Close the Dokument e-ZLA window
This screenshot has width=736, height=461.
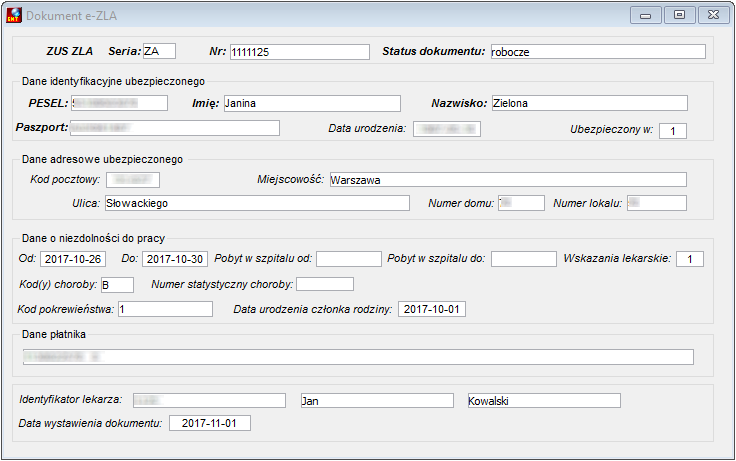tap(713, 15)
